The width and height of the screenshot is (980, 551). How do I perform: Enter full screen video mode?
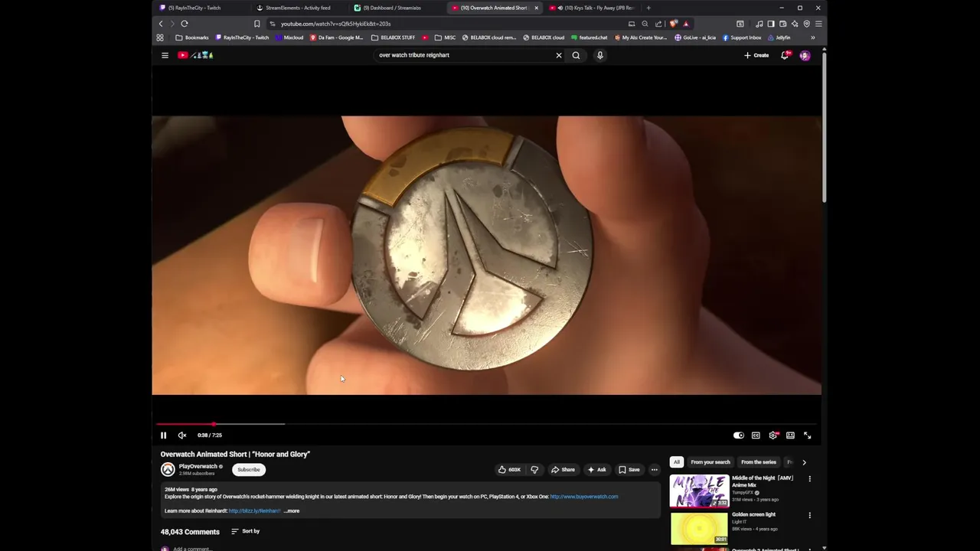click(x=807, y=435)
